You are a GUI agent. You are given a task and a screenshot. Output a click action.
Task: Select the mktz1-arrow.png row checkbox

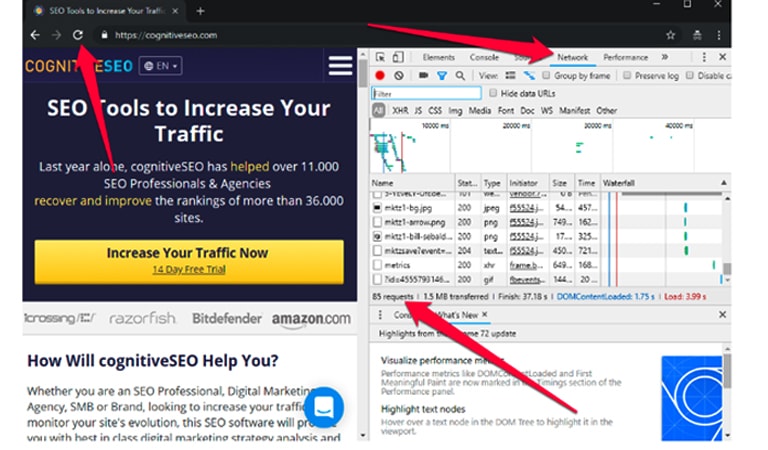377,222
